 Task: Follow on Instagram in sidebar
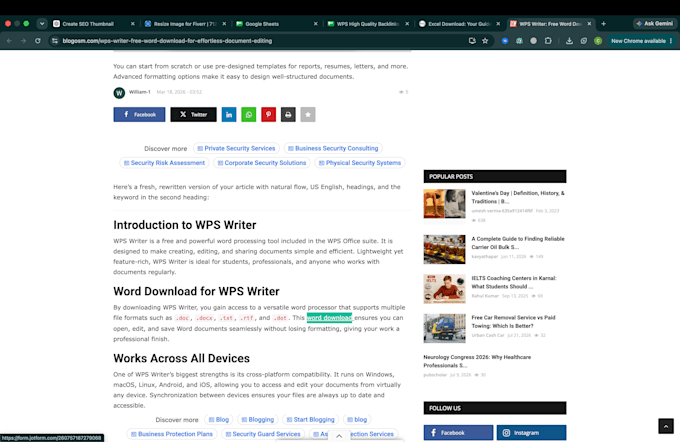pyautogui.click(x=531, y=432)
